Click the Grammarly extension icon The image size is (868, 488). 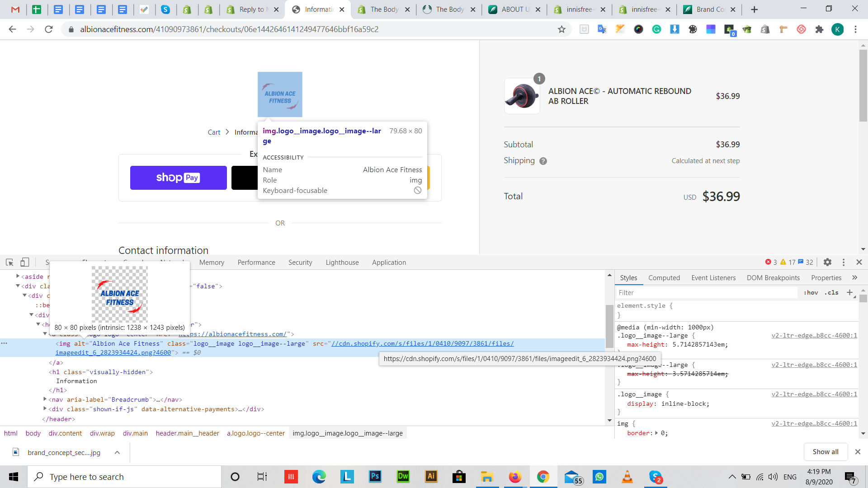(656, 29)
